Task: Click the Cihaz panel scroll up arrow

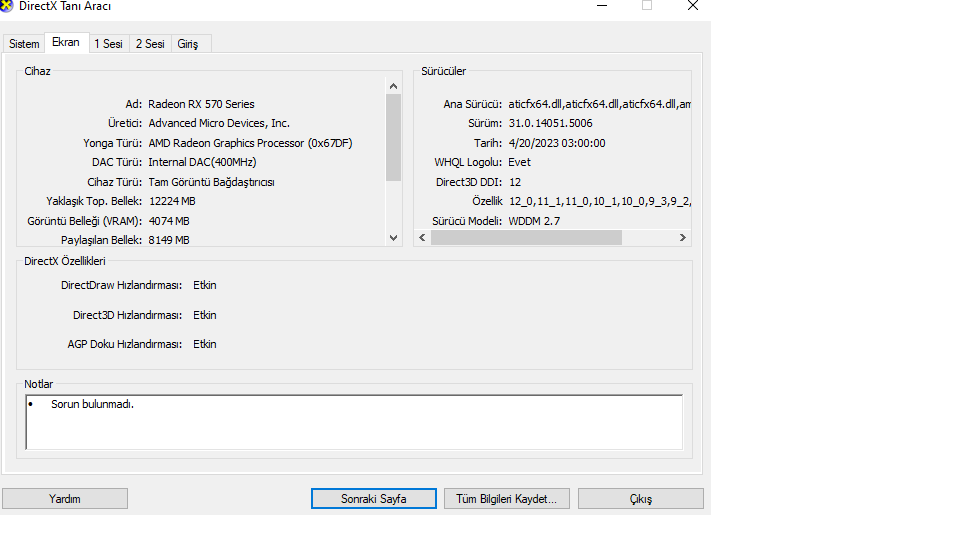Action: [x=394, y=86]
